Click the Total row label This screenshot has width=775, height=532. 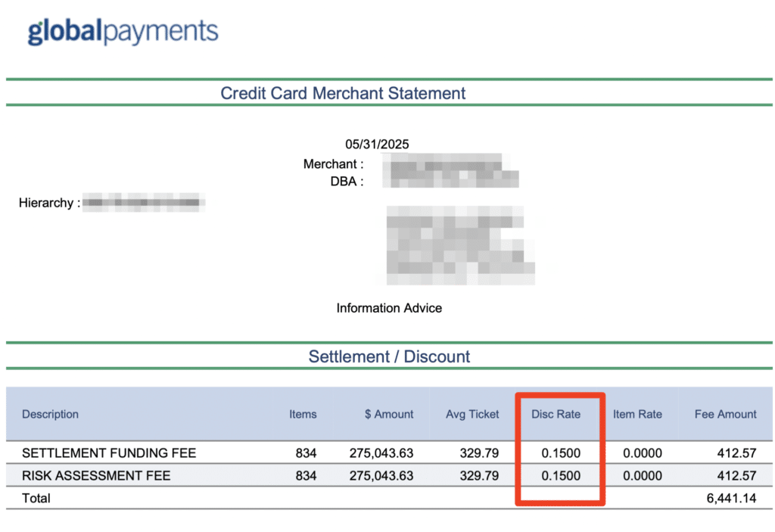point(36,499)
